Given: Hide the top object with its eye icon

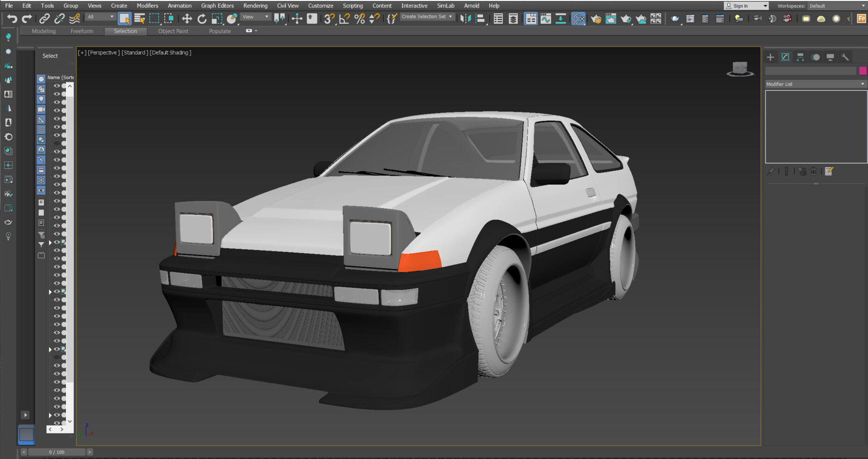Looking at the screenshot, I should point(57,86).
